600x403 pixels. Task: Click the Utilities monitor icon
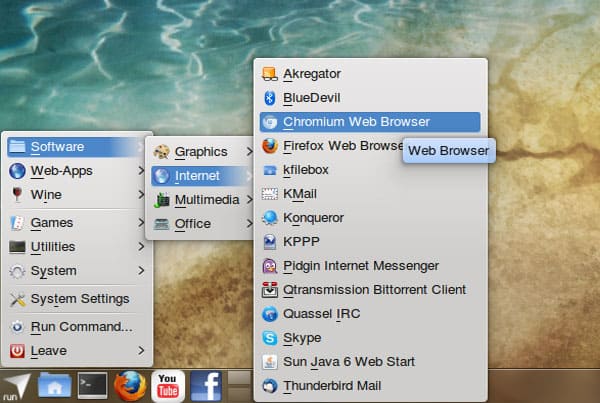[x=17, y=247]
